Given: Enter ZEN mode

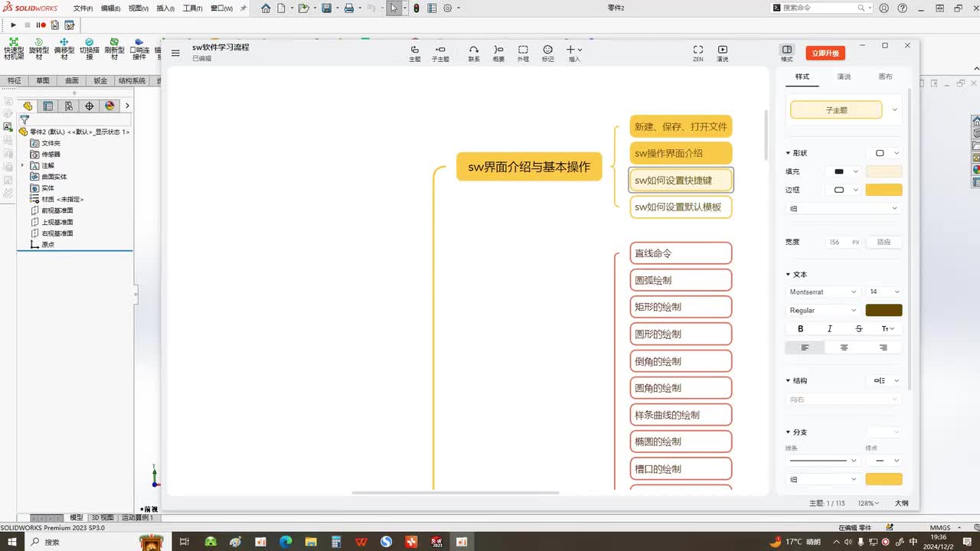Looking at the screenshot, I should tap(697, 53).
